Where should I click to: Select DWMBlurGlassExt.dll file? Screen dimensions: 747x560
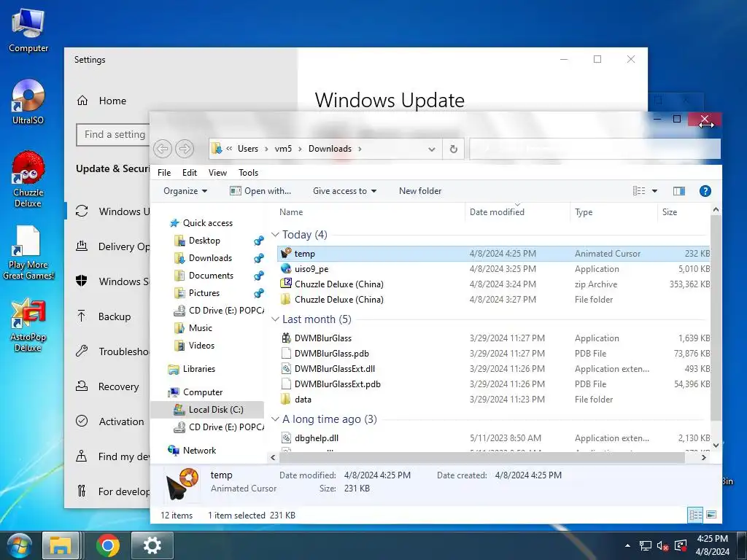tap(493, 368)
